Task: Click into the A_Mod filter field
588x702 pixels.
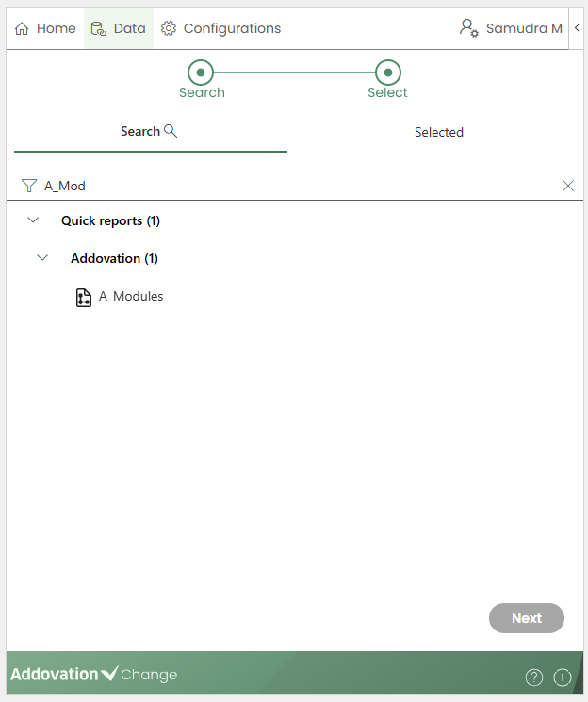Action: tap(283, 186)
